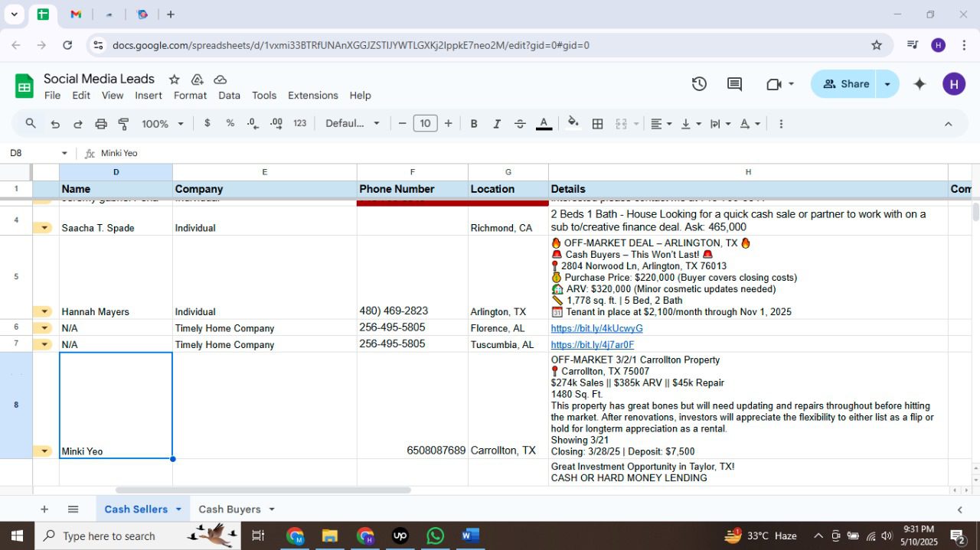Screen dimensions: 980x550
Task: Click the Print icon
Action: tap(100, 124)
